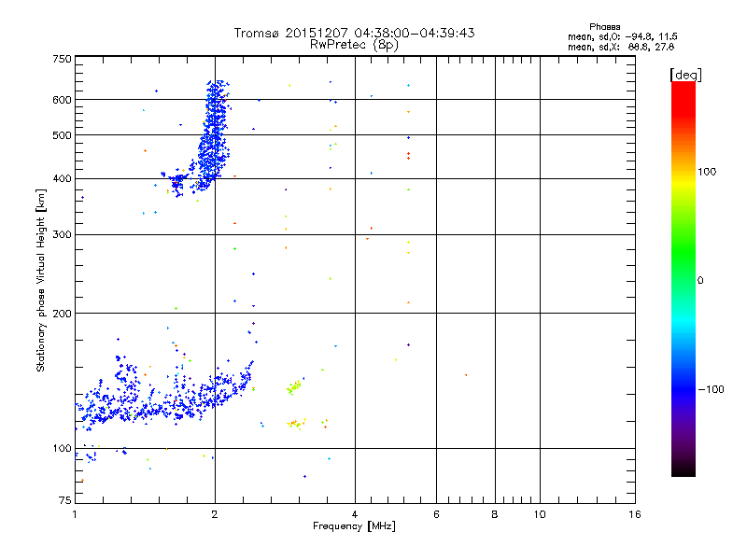Click the "mean, sd,O: -94.8, 11.5" line

point(622,36)
